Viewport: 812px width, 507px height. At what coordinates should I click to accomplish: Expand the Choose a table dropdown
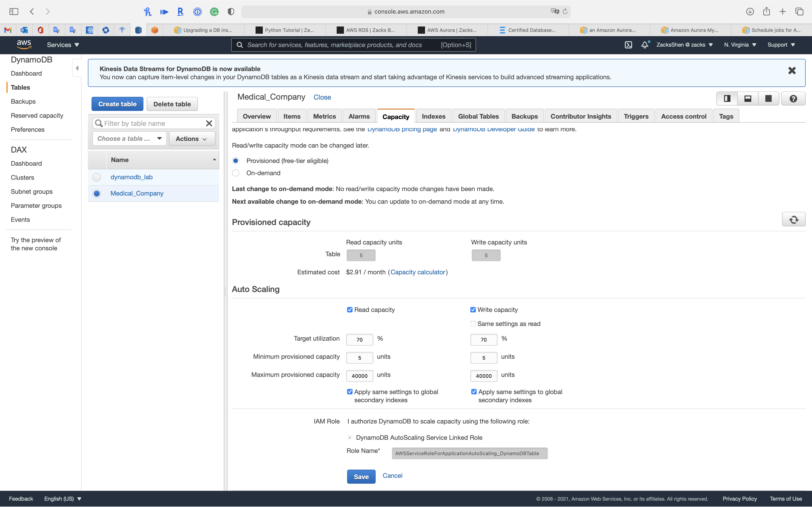[x=129, y=139]
